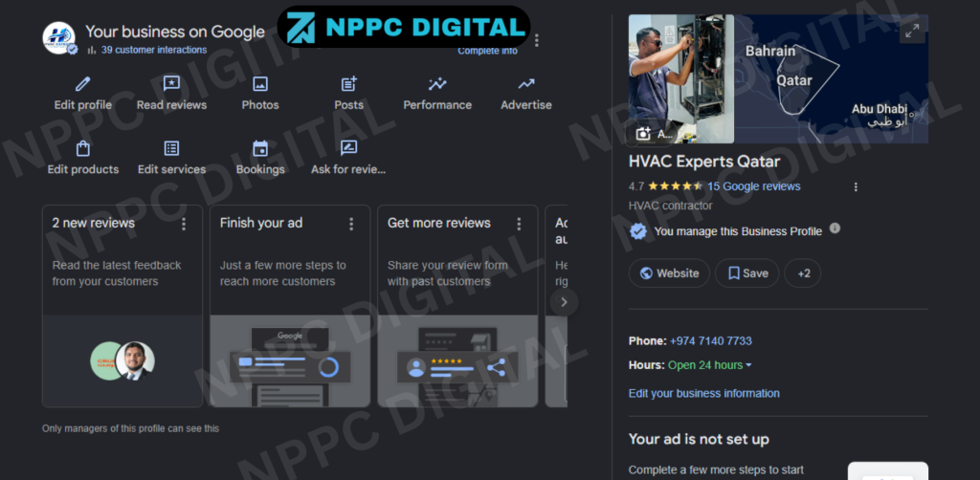Click the verified badge checkmark icon

(638, 231)
